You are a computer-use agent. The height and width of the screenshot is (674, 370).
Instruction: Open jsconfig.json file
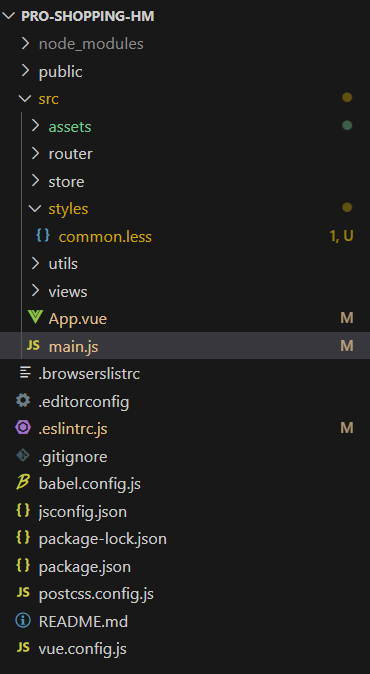tap(185, 512)
